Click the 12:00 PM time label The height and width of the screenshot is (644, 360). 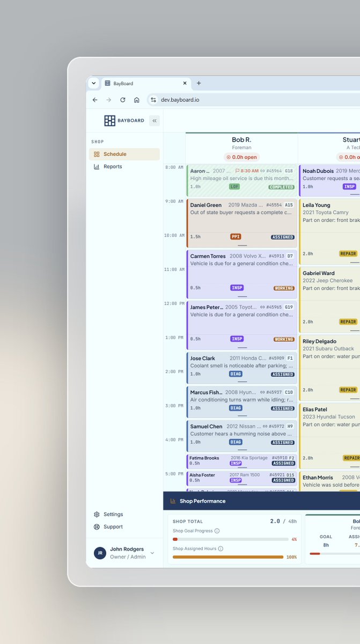(174, 304)
